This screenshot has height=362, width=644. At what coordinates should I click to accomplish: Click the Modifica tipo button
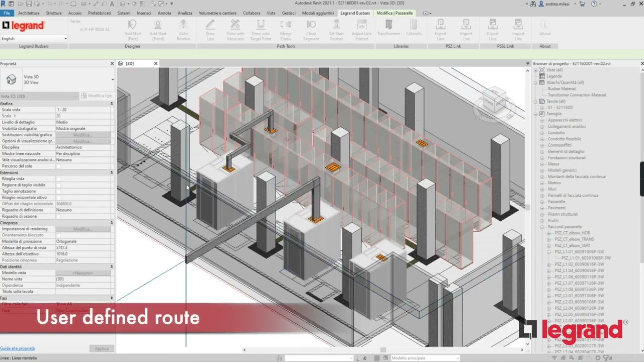pos(97,96)
